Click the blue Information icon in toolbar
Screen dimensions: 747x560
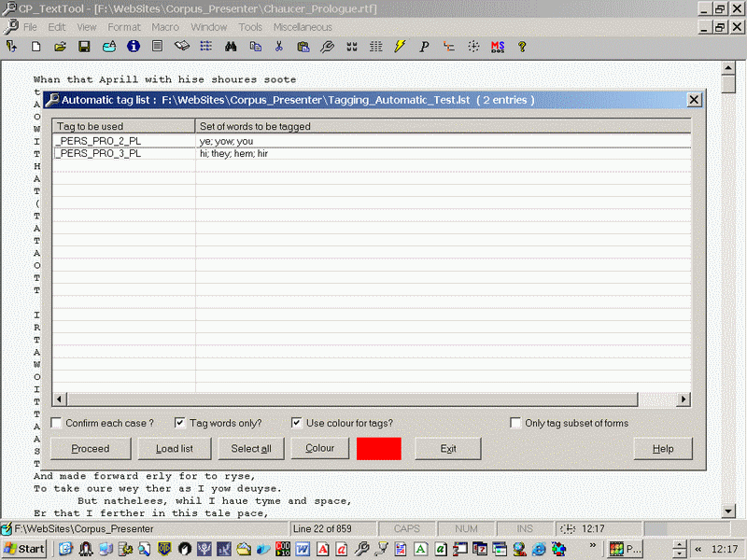tap(134, 46)
